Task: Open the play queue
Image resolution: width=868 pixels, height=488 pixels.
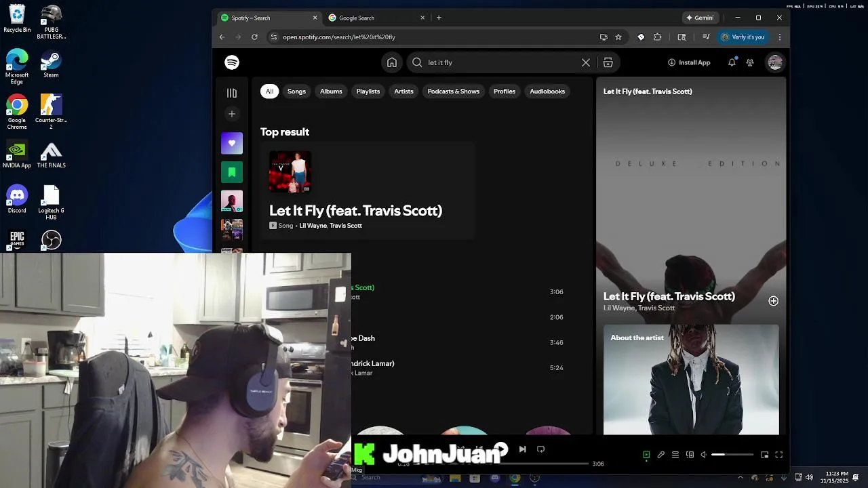Action: [x=675, y=455]
